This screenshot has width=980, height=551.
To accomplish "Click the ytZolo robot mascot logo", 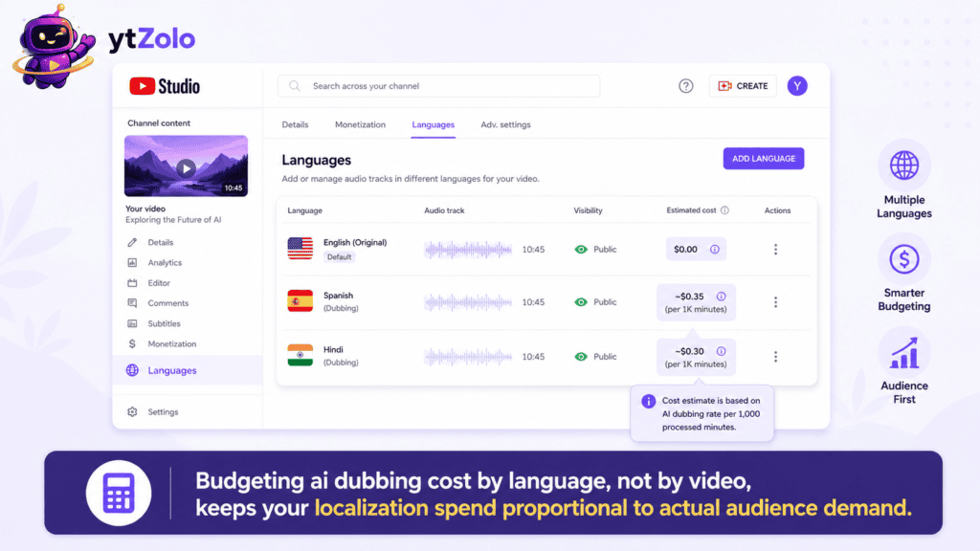I will (x=55, y=47).
